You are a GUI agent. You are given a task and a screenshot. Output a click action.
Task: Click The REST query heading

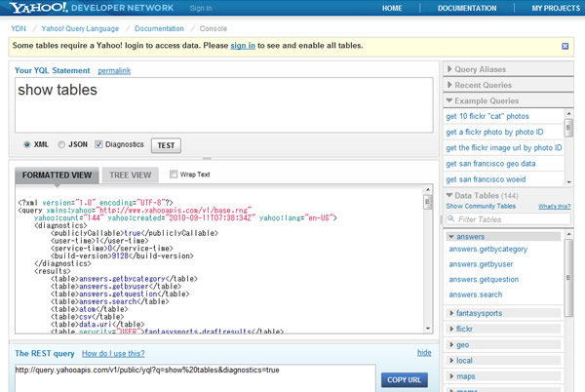click(45, 353)
